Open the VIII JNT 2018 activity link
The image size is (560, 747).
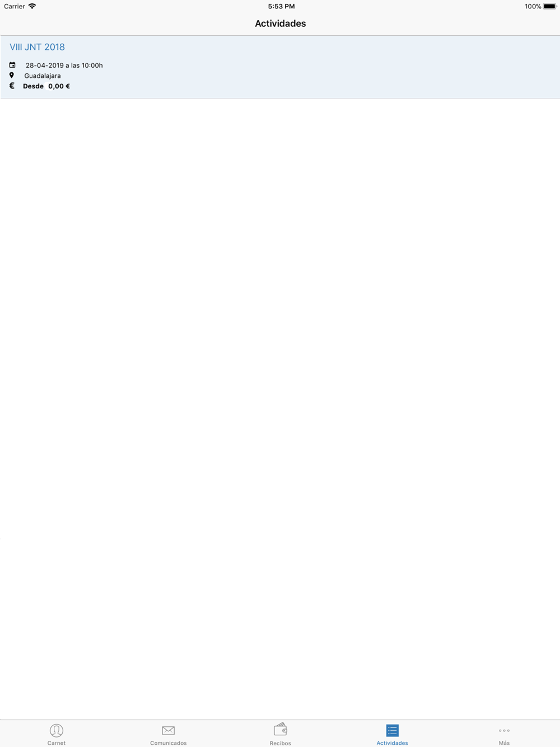[x=37, y=47]
